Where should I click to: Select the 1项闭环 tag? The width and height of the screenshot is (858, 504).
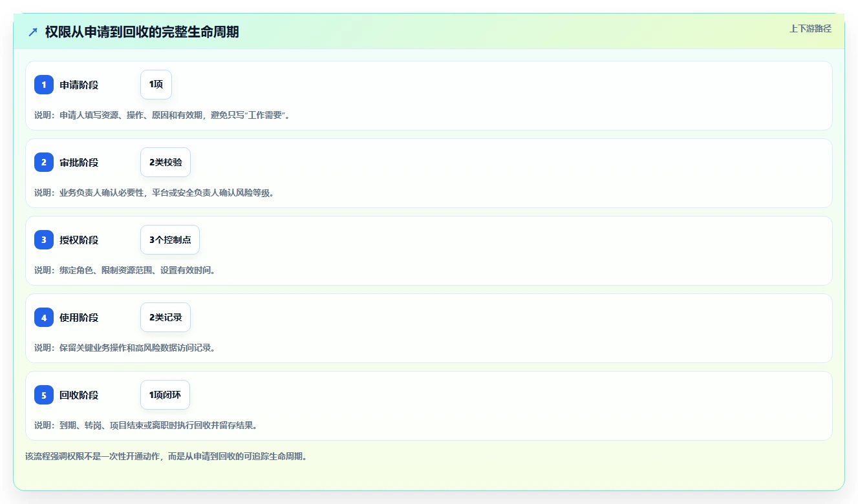165,395
